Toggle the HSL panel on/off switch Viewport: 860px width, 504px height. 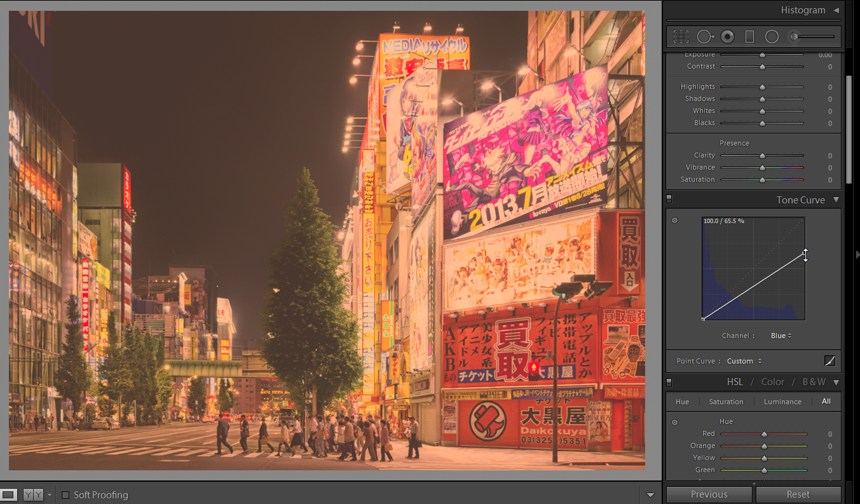[669, 382]
